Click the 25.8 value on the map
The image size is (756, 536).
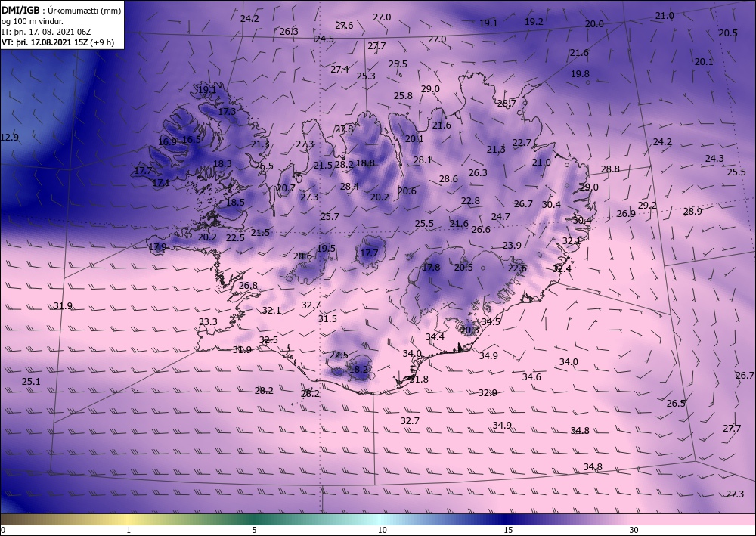coord(403,96)
